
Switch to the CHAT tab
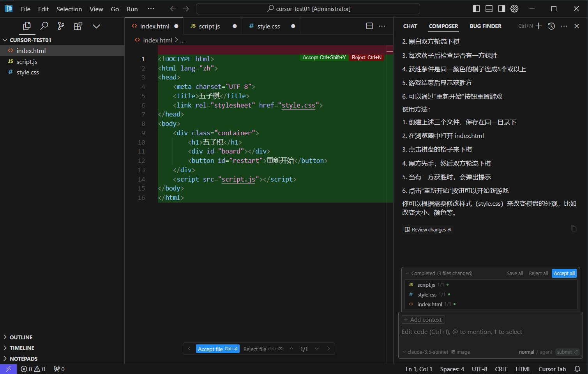(x=410, y=26)
